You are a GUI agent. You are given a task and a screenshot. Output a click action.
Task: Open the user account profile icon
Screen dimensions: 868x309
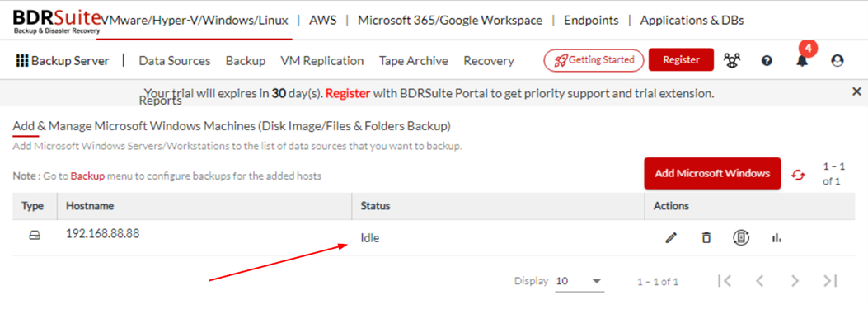(837, 60)
